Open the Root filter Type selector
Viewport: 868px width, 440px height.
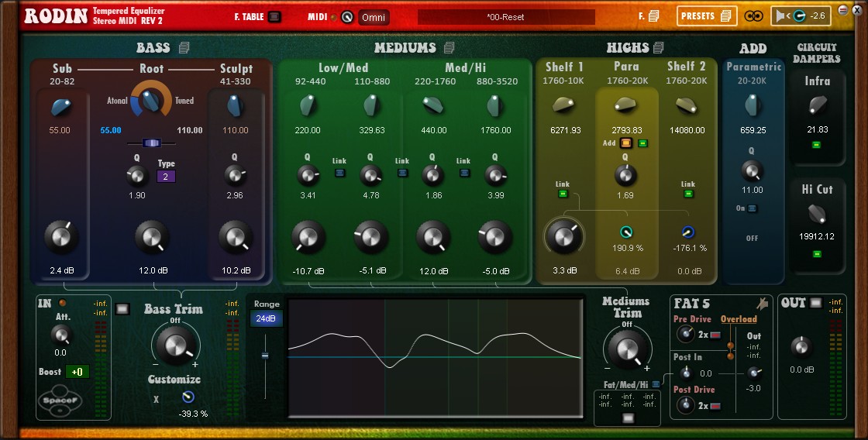[x=166, y=177]
